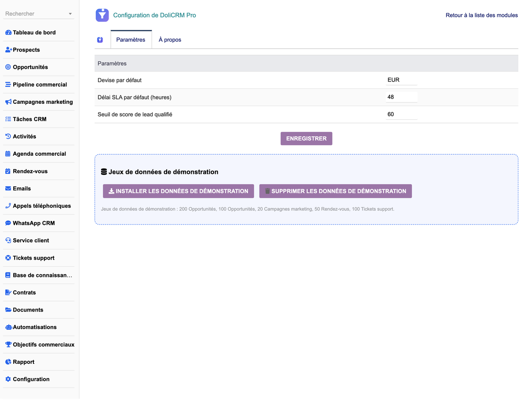The width and height of the screenshot is (532, 406).
Task: Click the Appels téléphoniques phone icon
Action: [x=8, y=206]
